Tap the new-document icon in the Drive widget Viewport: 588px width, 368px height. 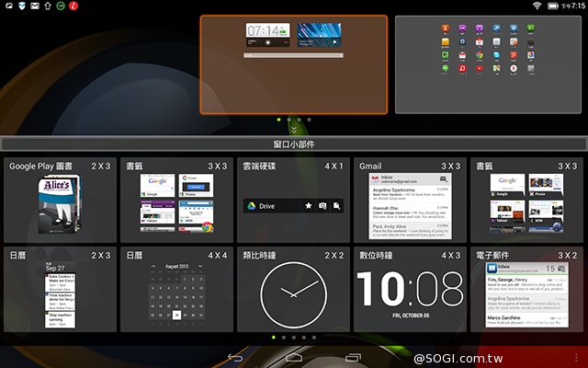[x=337, y=206]
